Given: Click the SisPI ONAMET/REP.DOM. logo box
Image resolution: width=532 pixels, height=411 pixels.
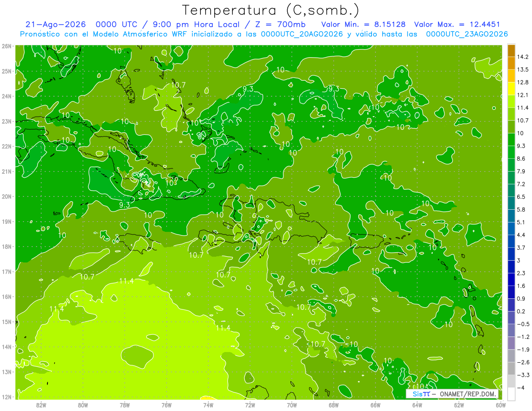Looking at the screenshot, I should pyautogui.click(x=452, y=394).
